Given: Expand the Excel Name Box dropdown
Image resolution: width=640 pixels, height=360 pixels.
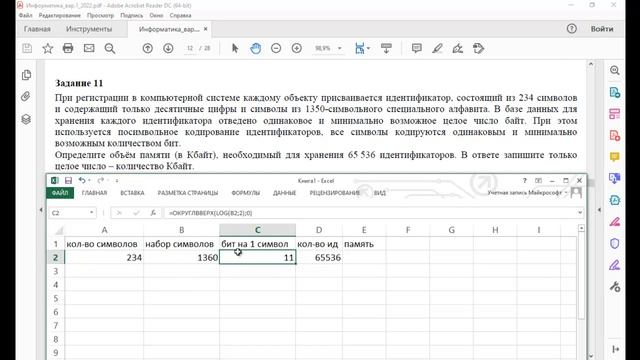Looking at the screenshot, I should [91, 213].
